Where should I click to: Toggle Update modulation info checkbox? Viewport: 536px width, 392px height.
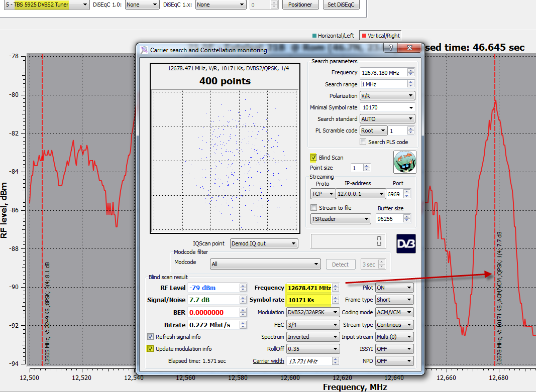click(x=150, y=349)
